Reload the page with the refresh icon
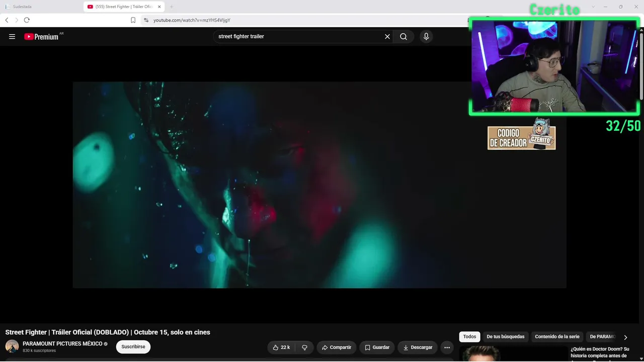The height and width of the screenshot is (362, 644). [27, 20]
